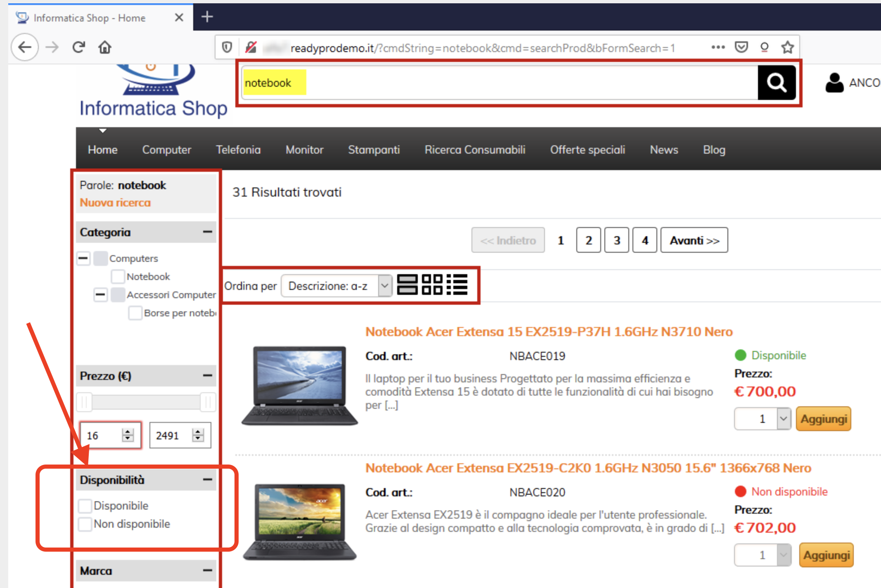Bookmark this page with the star icon
This screenshot has width=881, height=588.
pyautogui.click(x=788, y=47)
